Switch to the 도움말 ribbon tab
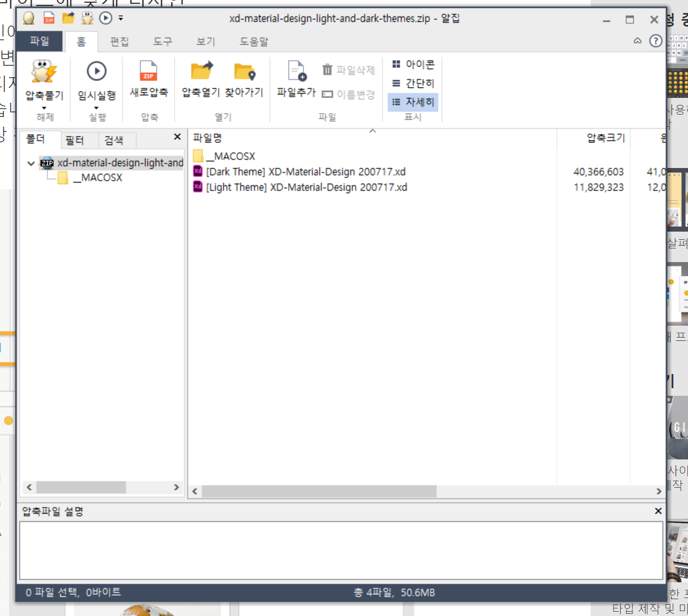This screenshot has width=688, height=616. pos(254,41)
